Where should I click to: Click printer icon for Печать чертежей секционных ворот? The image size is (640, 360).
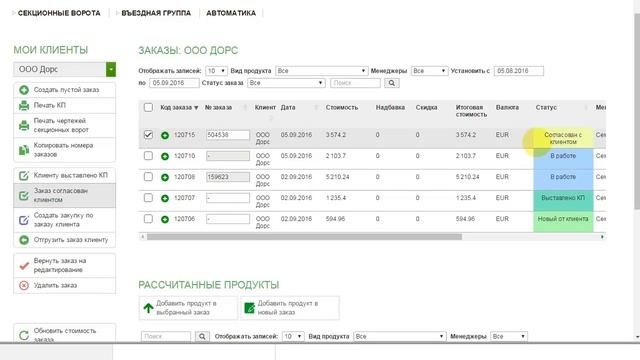(24, 125)
